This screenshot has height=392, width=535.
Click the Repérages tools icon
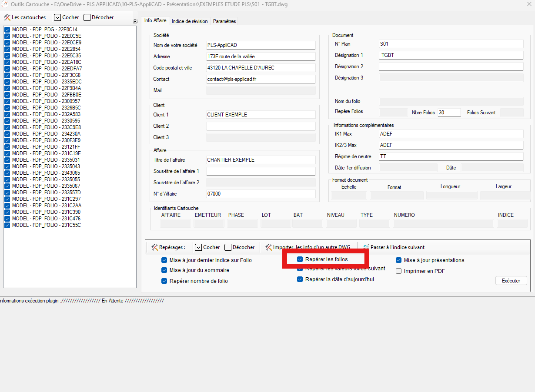click(154, 247)
